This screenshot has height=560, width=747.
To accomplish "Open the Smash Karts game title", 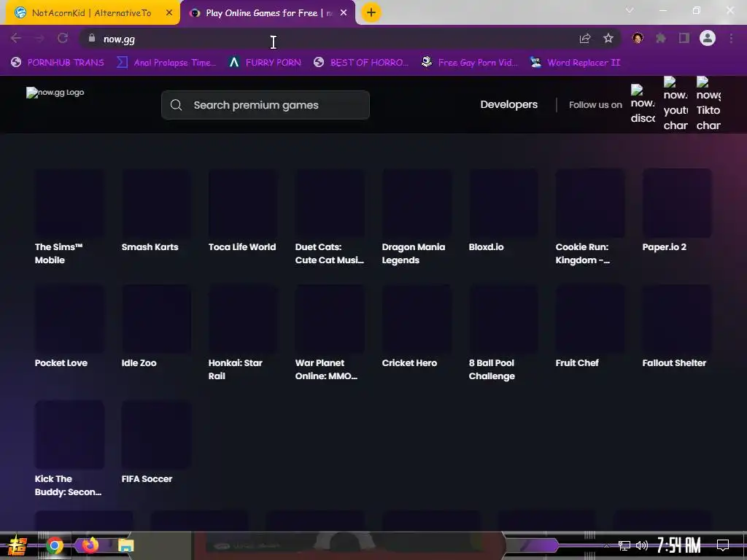I will (x=150, y=246).
